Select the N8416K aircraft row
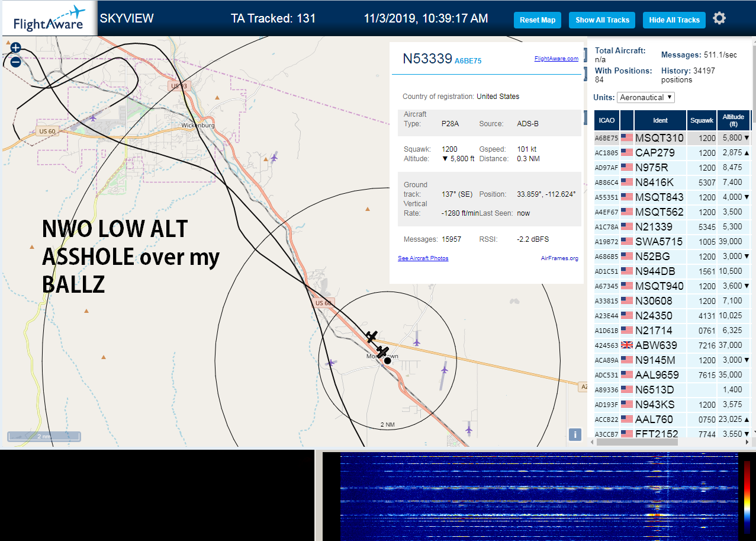Viewport: 756px width, 541px height. click(672, 182)
